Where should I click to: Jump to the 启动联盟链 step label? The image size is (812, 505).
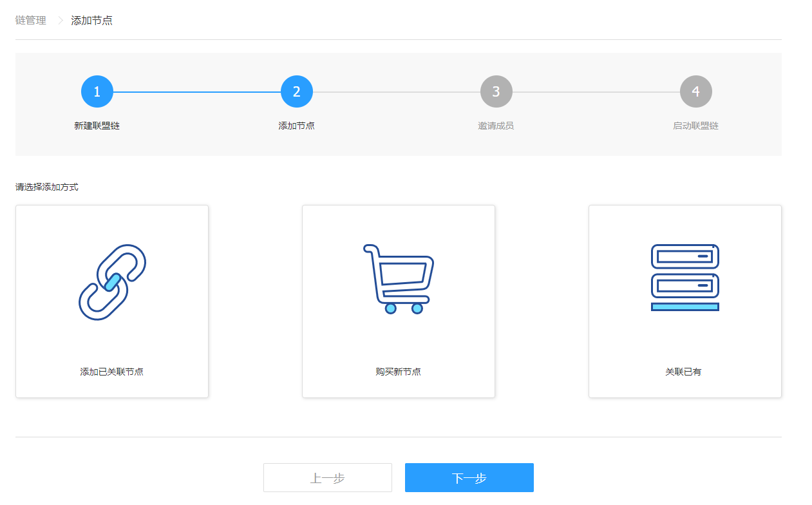[x=695, y=126]
